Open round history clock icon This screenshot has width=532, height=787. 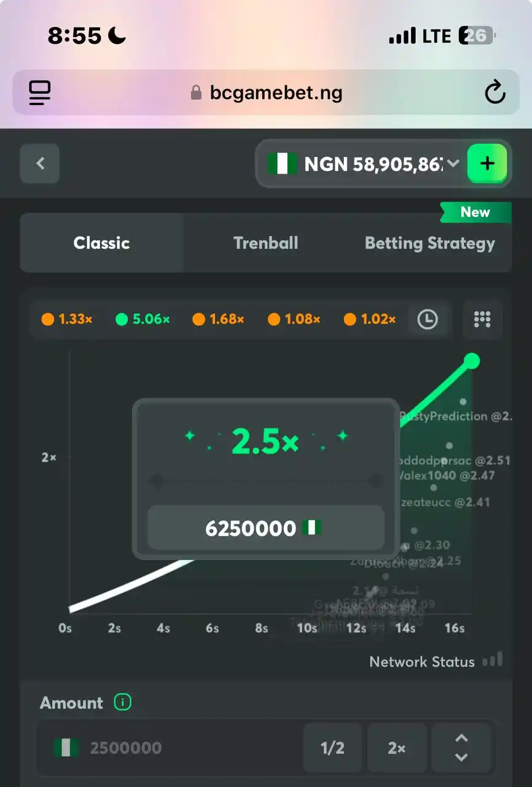coord(428,319)
